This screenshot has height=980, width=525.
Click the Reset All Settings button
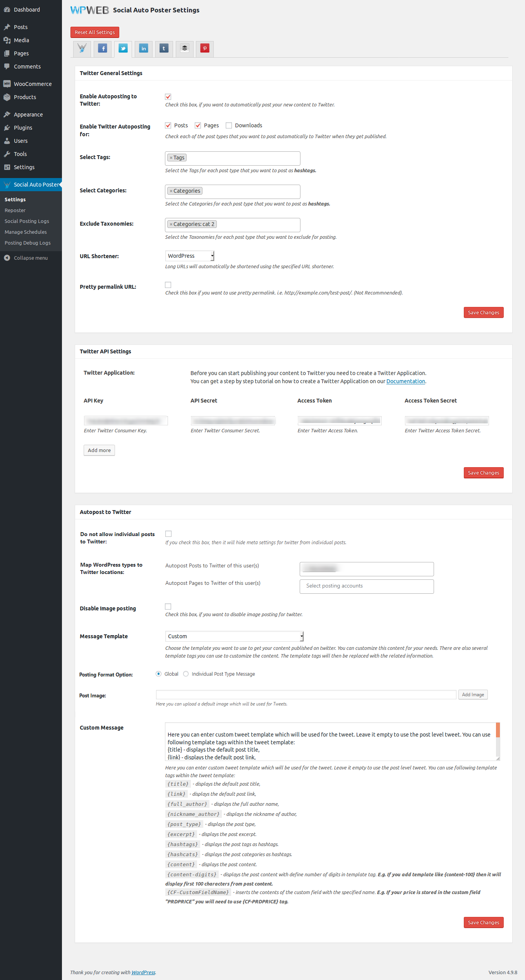coord(95,32)
